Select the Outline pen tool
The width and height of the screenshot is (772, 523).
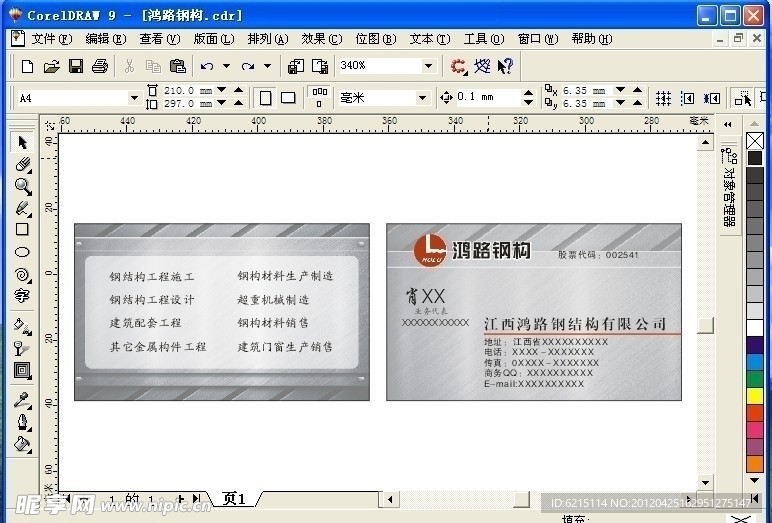click(22, 422)
